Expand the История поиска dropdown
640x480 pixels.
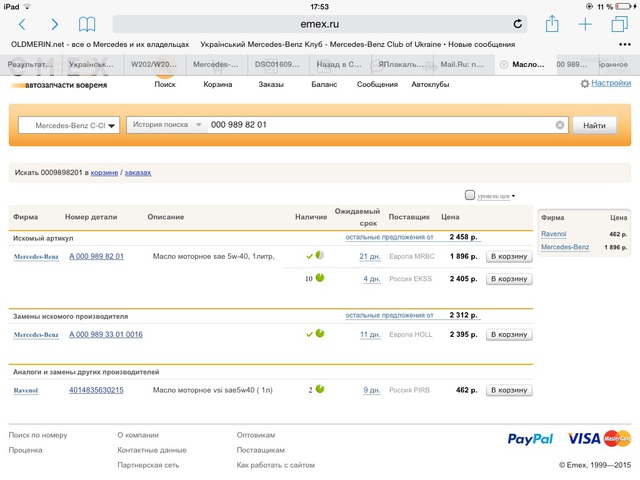[x=167, y=124]
